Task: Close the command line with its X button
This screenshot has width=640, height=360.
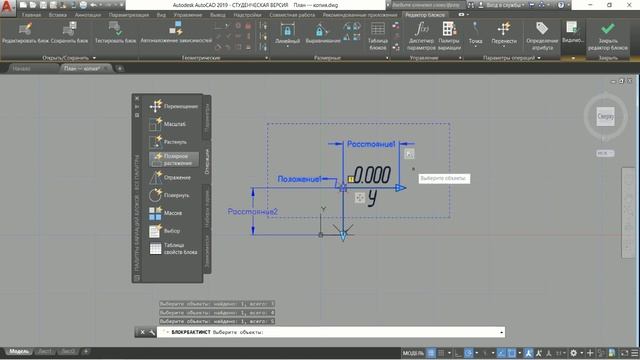Action: (142, 332)
